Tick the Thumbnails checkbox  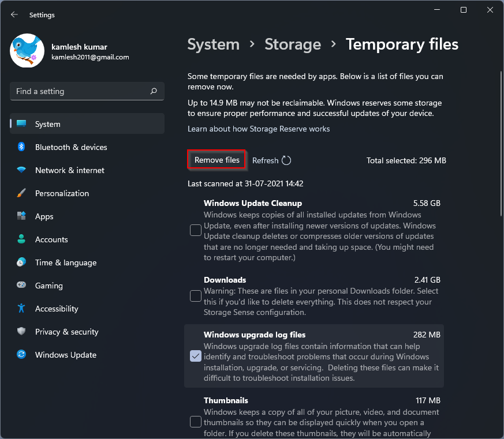pyautogui.click(x=196, y=422)
